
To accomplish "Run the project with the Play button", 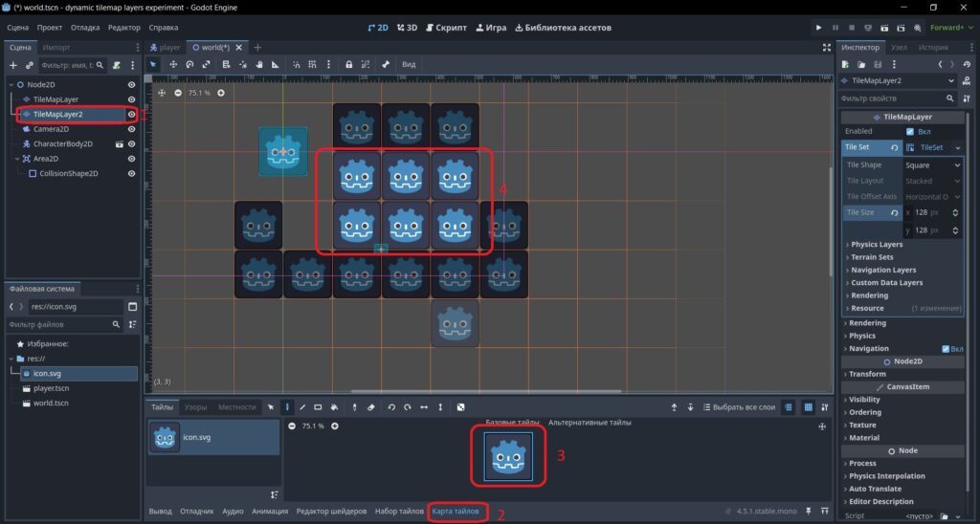I will click(818, 28).
